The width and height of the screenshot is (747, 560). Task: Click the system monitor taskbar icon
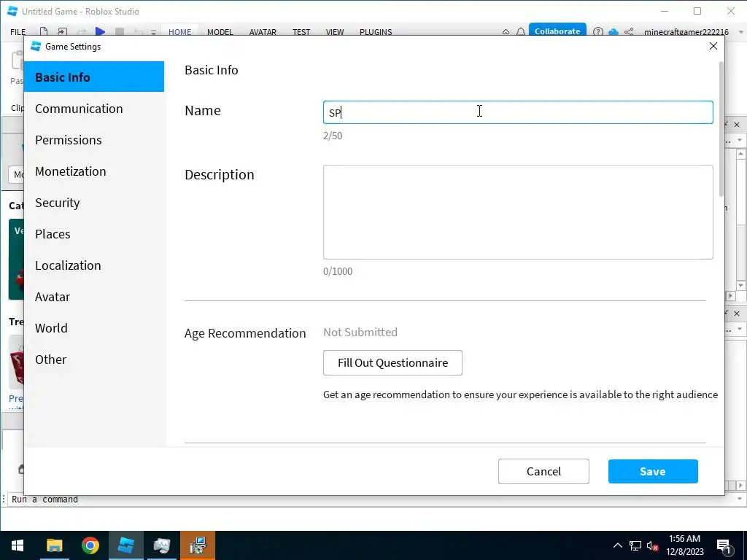[x=162, y=545]
